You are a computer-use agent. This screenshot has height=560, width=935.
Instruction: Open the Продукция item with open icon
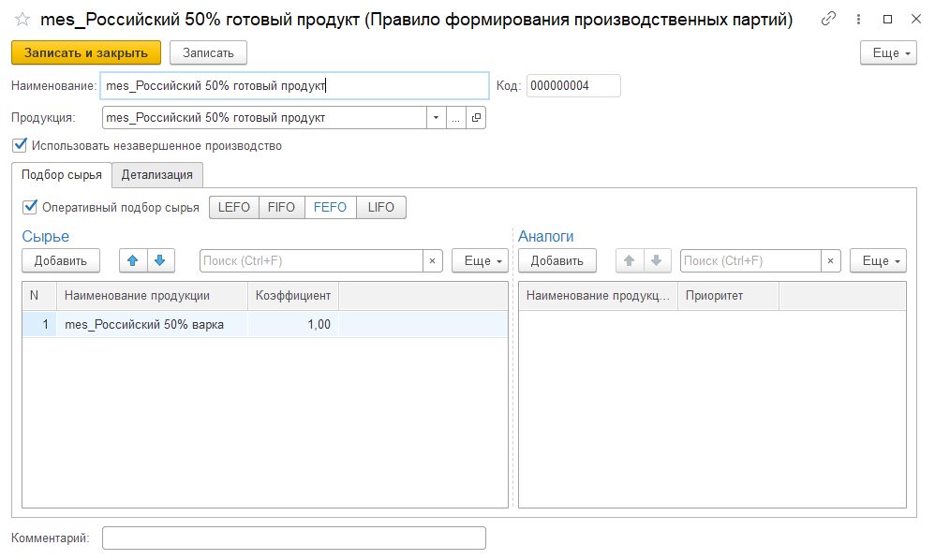click(476, 118)
